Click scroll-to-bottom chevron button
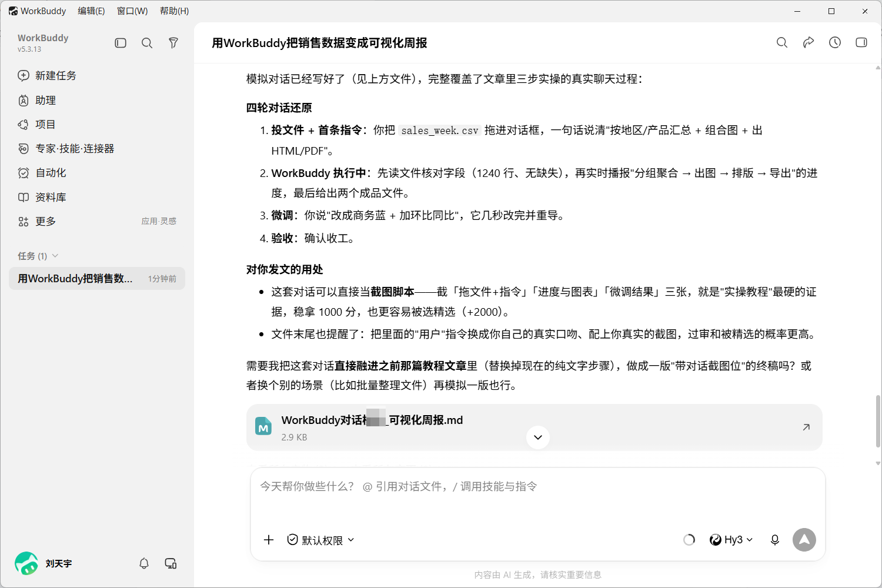 click(x=538, y=437)
